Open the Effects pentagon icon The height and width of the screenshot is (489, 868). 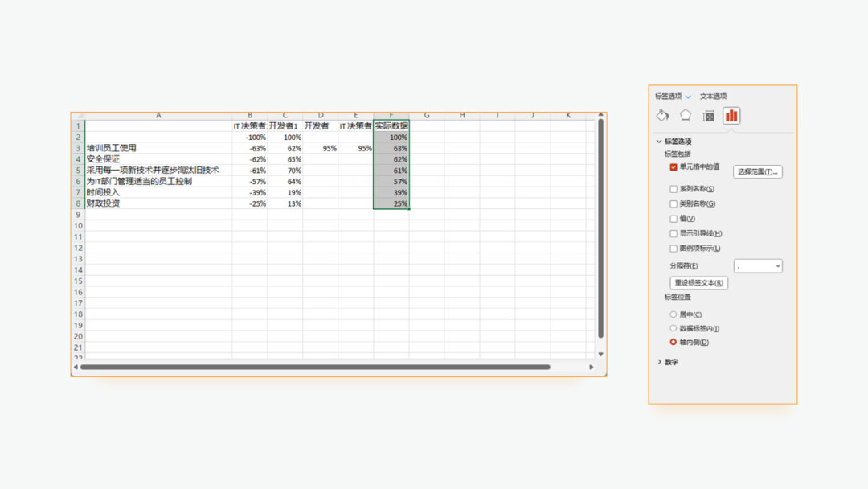click(686, 116)
